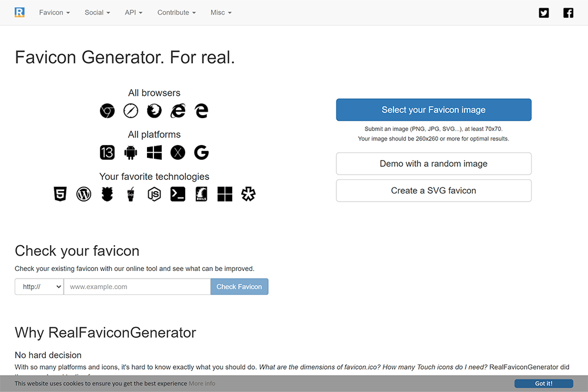Click the Node.js hexagon icon
This screenshot has width=588, height=392.
154,194
